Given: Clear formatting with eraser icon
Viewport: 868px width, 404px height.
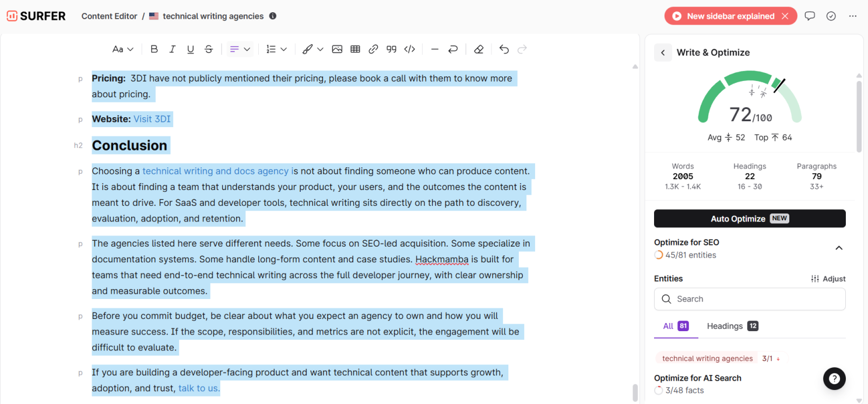Looking at the screenshot, I should (x=479, y=50).
